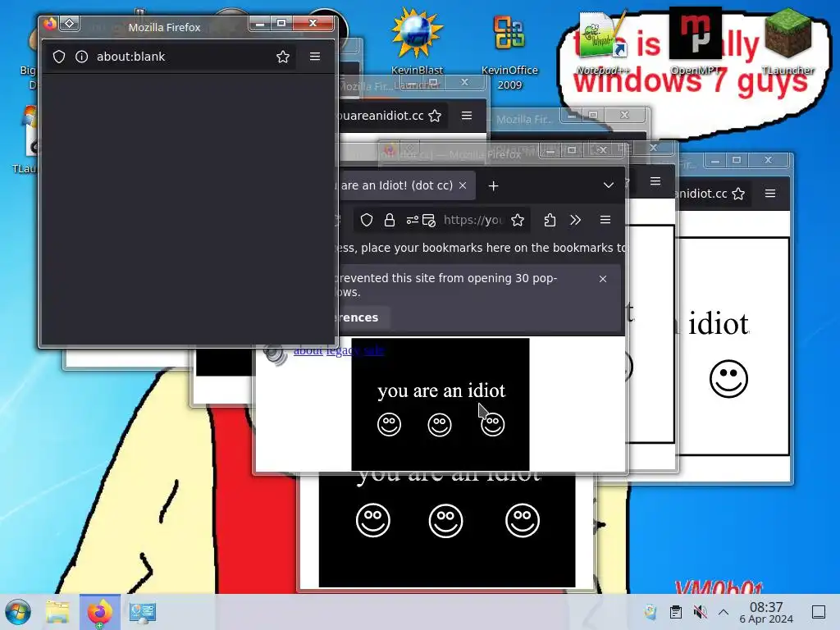Open the 'about' link on page
This screenshot has height=630, width=840.
pyautogui.click(x=308, y=350)
